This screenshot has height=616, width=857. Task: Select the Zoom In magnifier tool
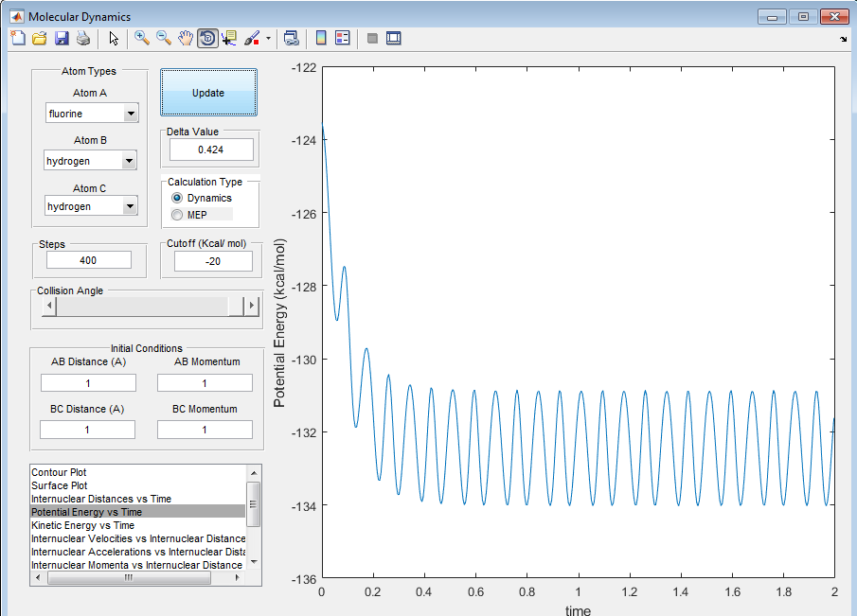click(x=142, y=39)
